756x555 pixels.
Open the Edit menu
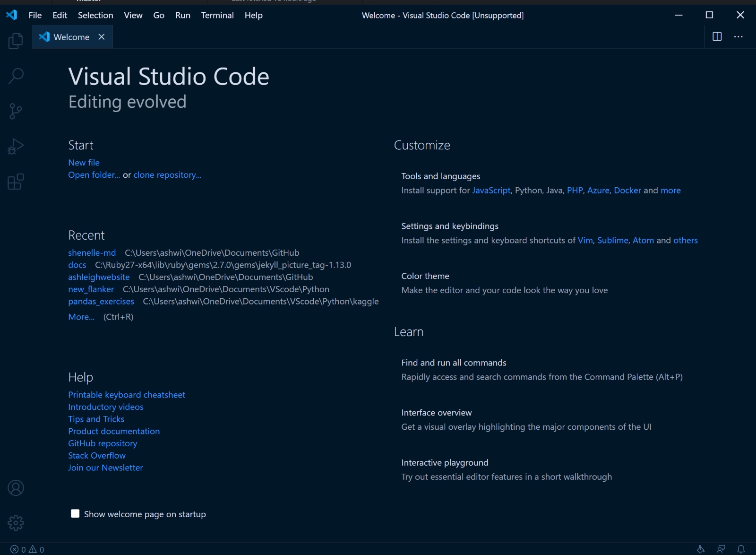pyautogui.click(x=60, y=15)
